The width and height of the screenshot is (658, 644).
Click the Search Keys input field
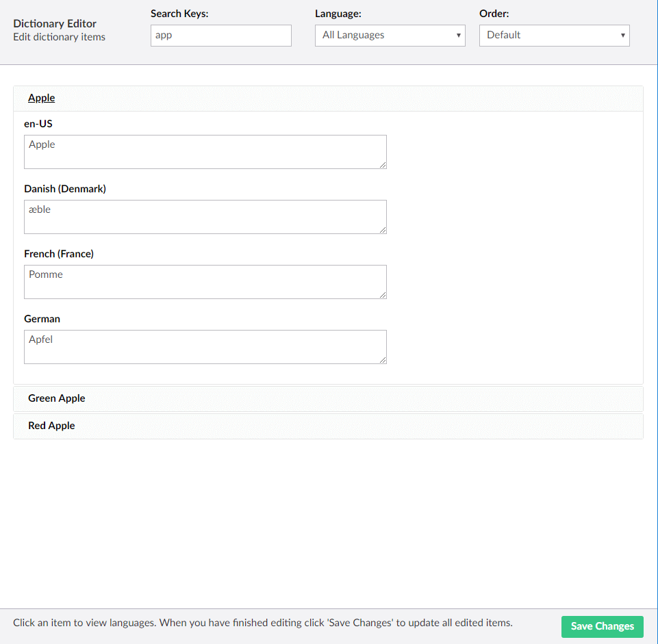[220, 35]
